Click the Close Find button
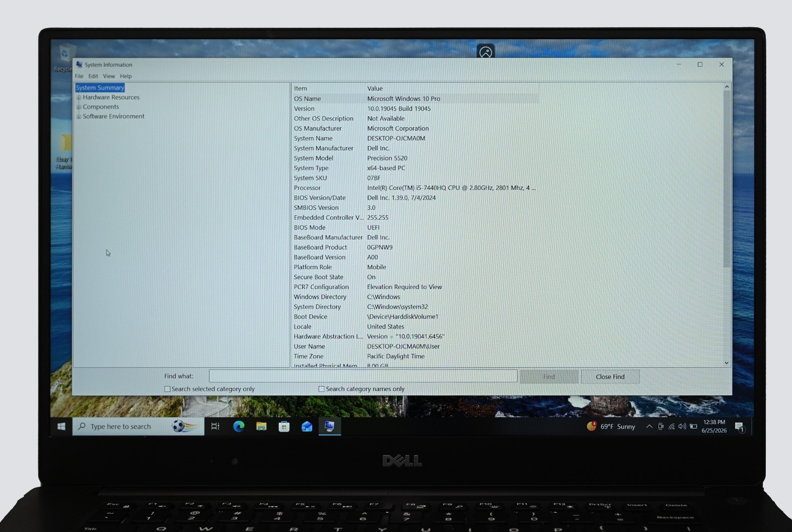The height and width of the screenshot is (532, 792). (x=610, y=377)
